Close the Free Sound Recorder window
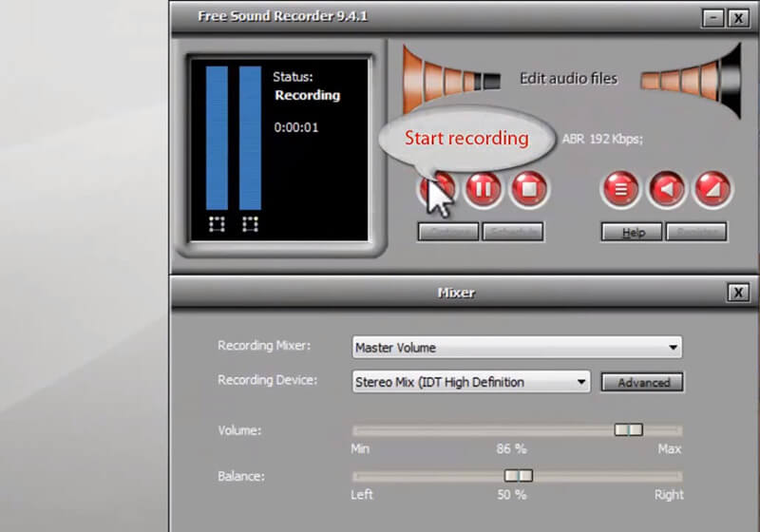This screenshot has height=532, width=760. coord(738,18)
